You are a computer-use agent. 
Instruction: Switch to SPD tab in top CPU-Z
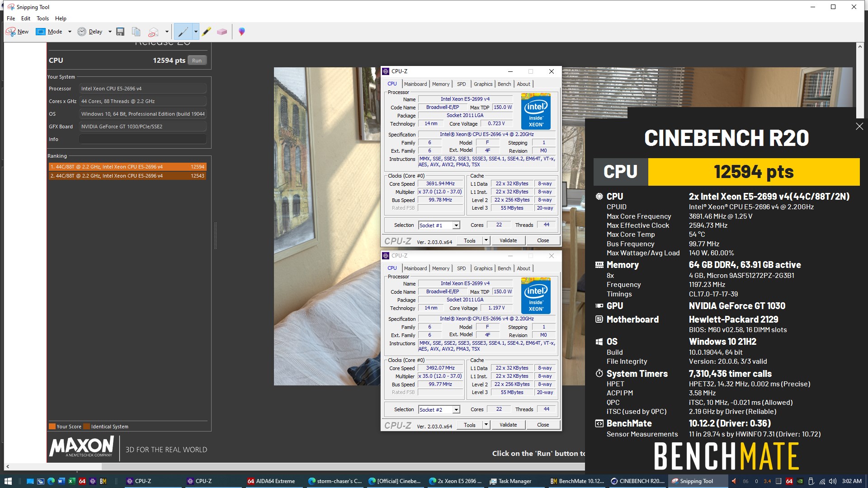point(461,84)
